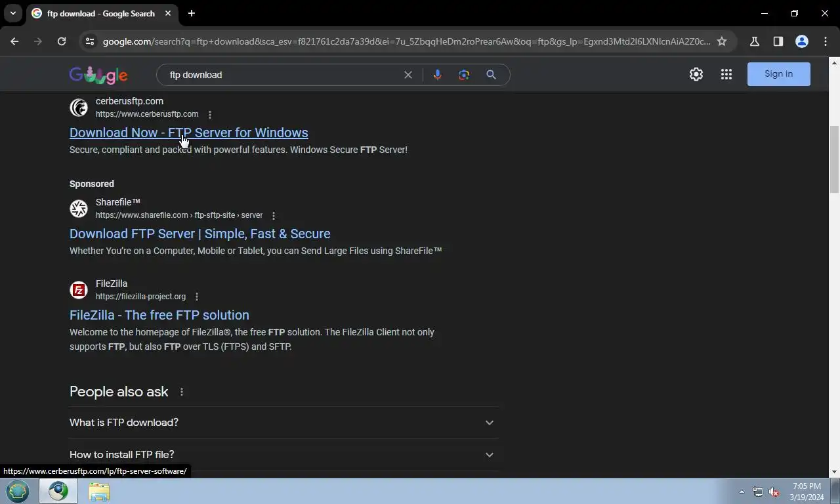Open Chrome Labs flask icon
840x504 pixels.
(755, 41)
